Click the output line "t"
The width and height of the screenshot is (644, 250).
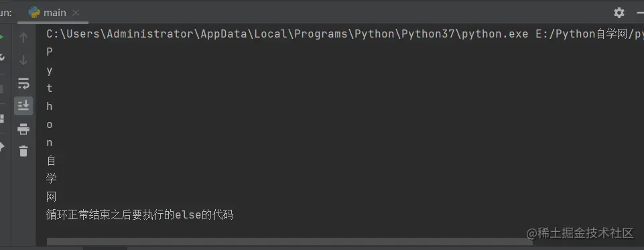(x=50, y=88)
